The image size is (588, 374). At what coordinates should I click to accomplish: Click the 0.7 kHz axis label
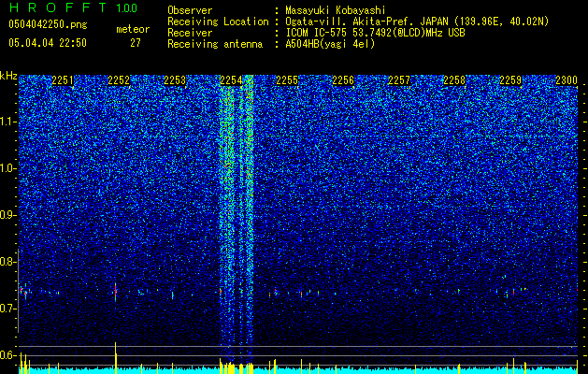tap(7, 309)
